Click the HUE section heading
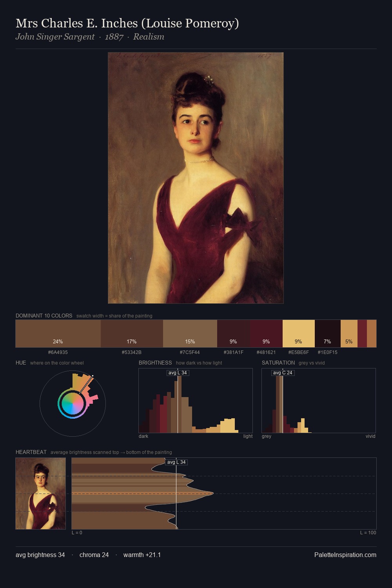This screenshot has width=392, height=588. 21,363
